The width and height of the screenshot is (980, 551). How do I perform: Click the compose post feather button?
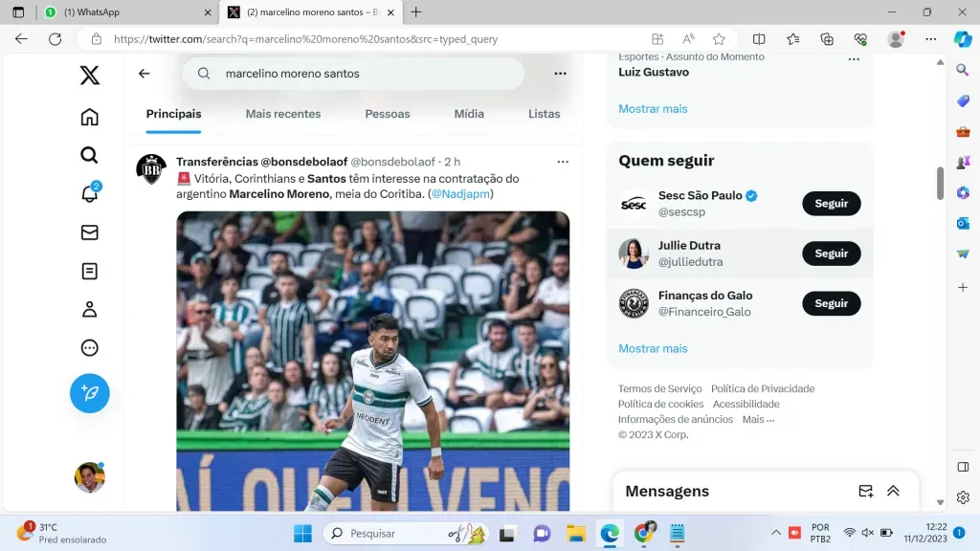pyautogui.click(x=89, y=393)
